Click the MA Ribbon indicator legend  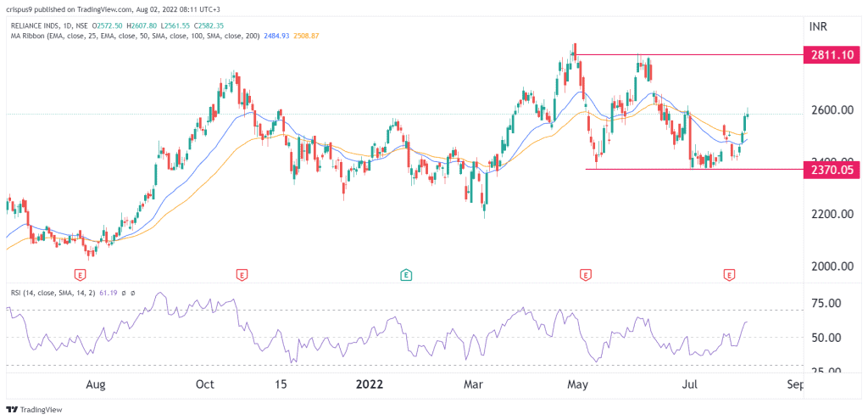point(134,36)
